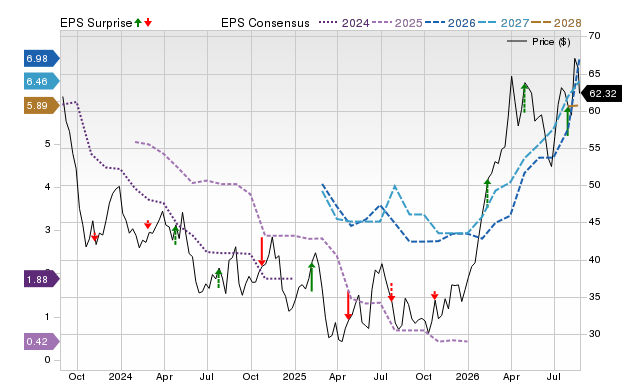
Task: Select the 2024 consensus legend entry
Action: tap(344, 23)
